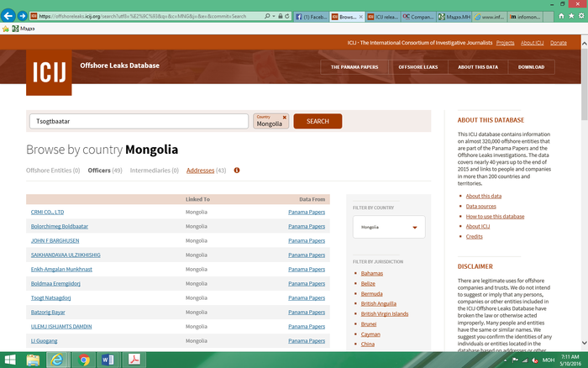Switch to the ICIJ relea... browser tab
The height and width of the screenshot is (368, 588).
[x=383, y=17]
